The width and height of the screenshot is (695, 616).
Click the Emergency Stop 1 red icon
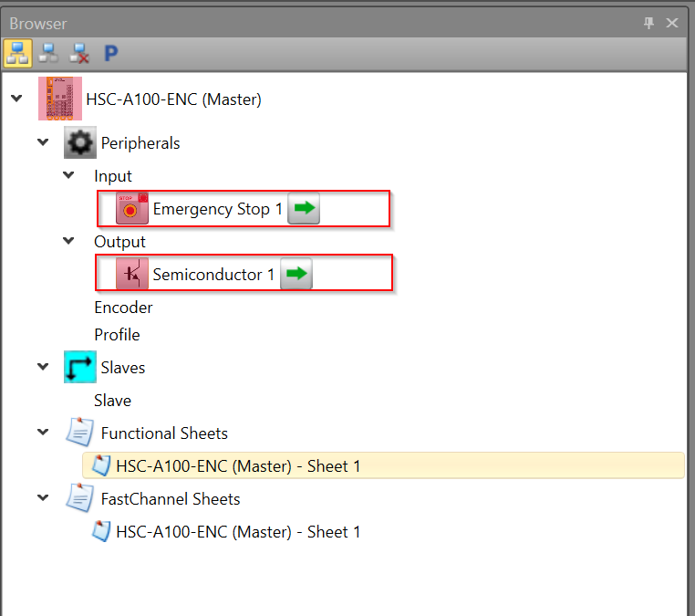click(x=131, y=208)
